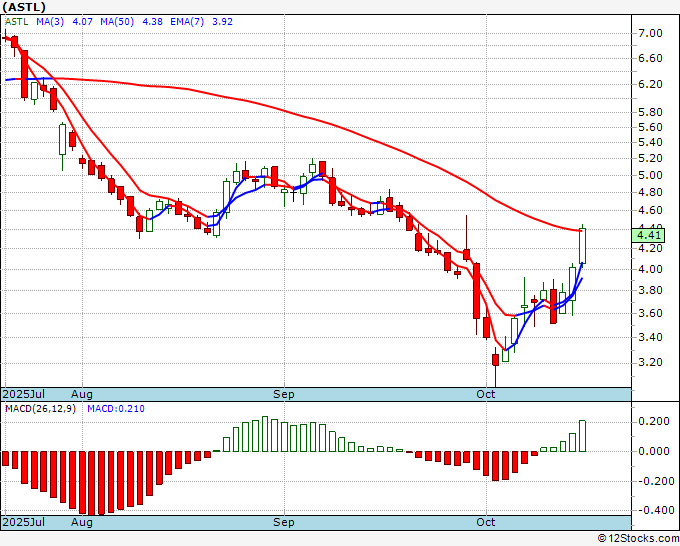This screenshot has height=546, width=680.
Task: Click the 4.60 price axis label
Action: (x=651, y=210)
